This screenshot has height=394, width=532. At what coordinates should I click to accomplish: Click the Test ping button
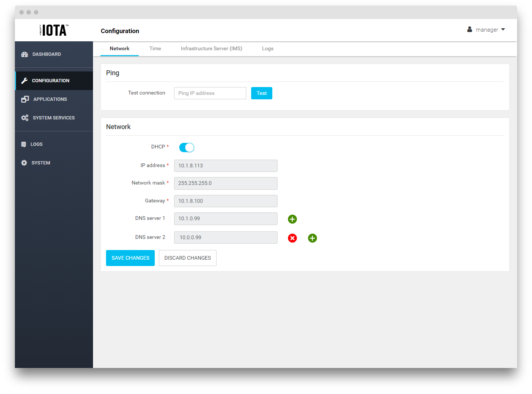262,93
